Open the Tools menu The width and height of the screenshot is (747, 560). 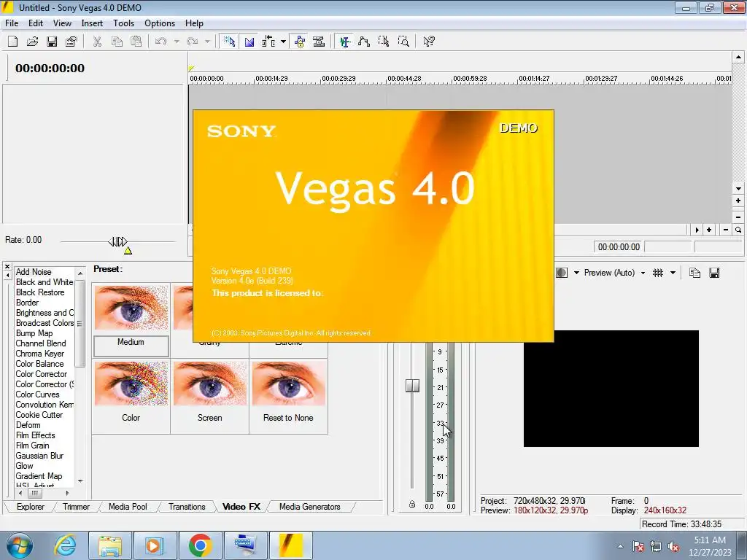coord(123,23)
